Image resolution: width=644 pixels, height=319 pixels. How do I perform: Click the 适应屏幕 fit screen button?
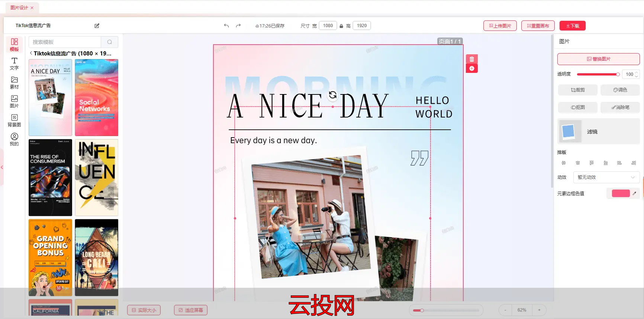click(x=191, y=310)
